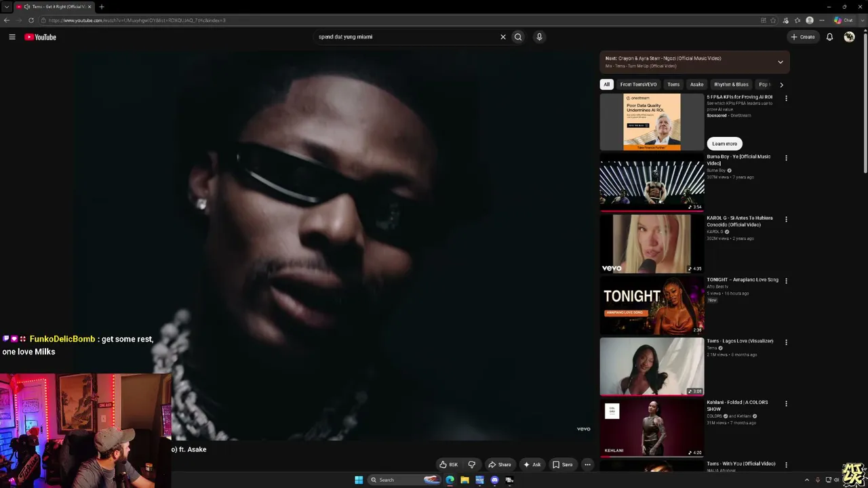Open more actions menu below video
The width and height of the screenshot is (868, 488).
(587, 465)
